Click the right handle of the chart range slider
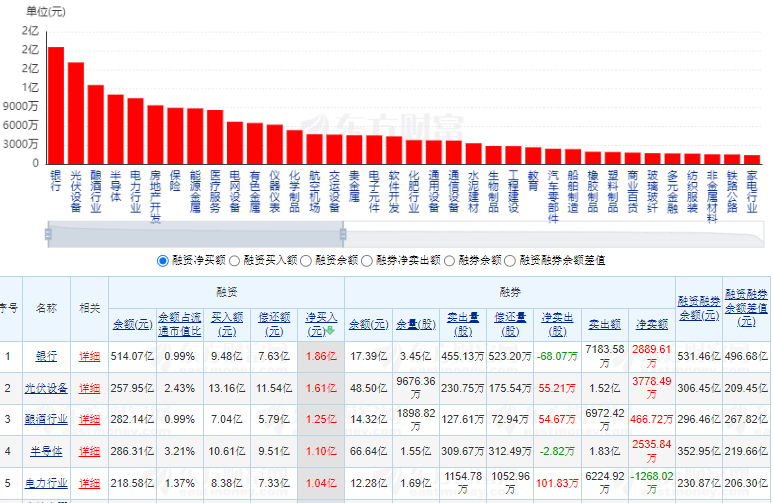This screenshot has height=503, width=773. [x=343, y=235]
